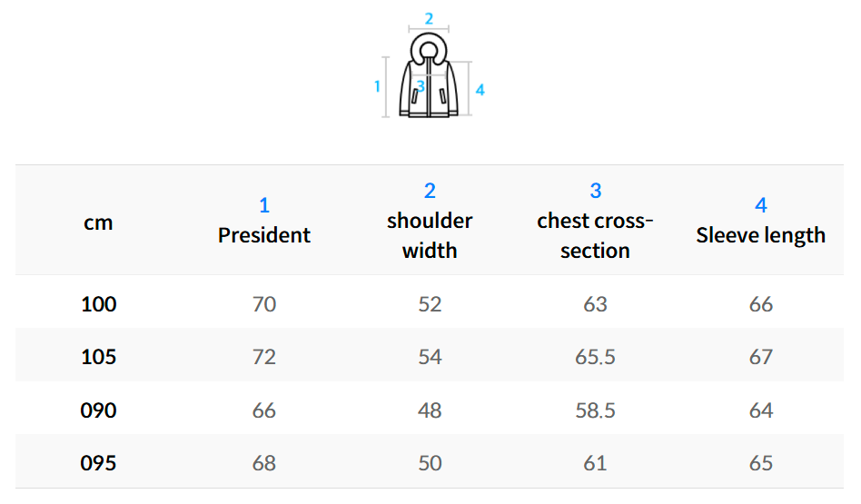Click the cm unit header cell
The image size is (861, 504).
coord(98,222)
